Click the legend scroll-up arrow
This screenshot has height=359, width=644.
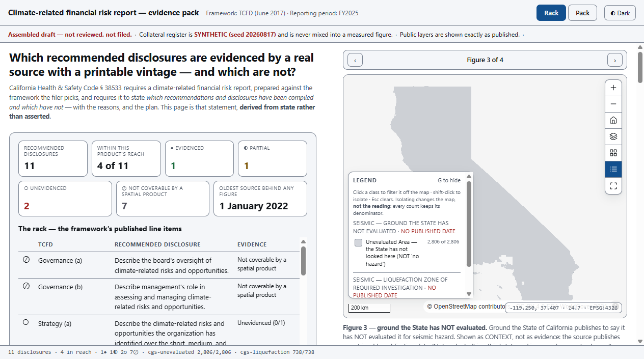(469, 177)
